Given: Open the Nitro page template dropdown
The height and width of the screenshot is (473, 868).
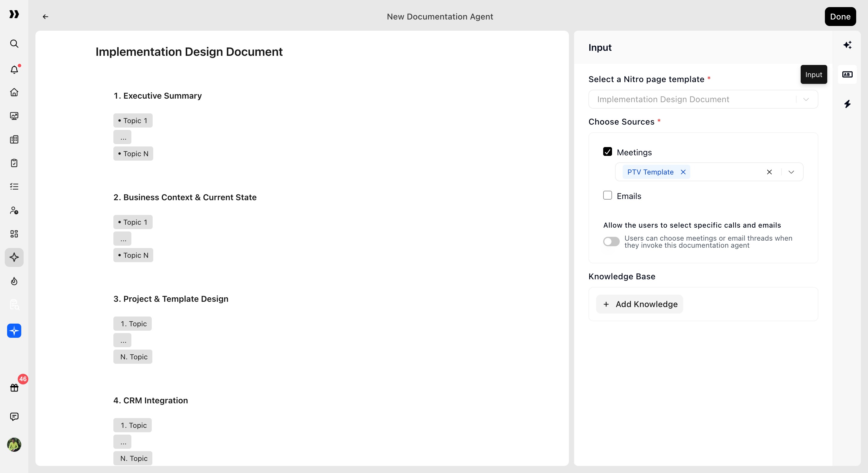Looking at the screenshot, I should [703, 100].
